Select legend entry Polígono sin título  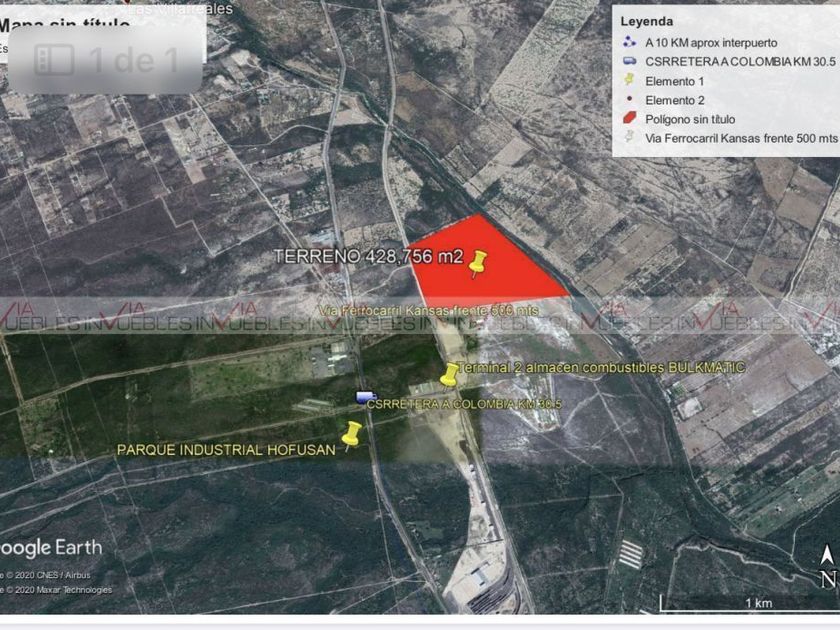(x=689, y=119)
